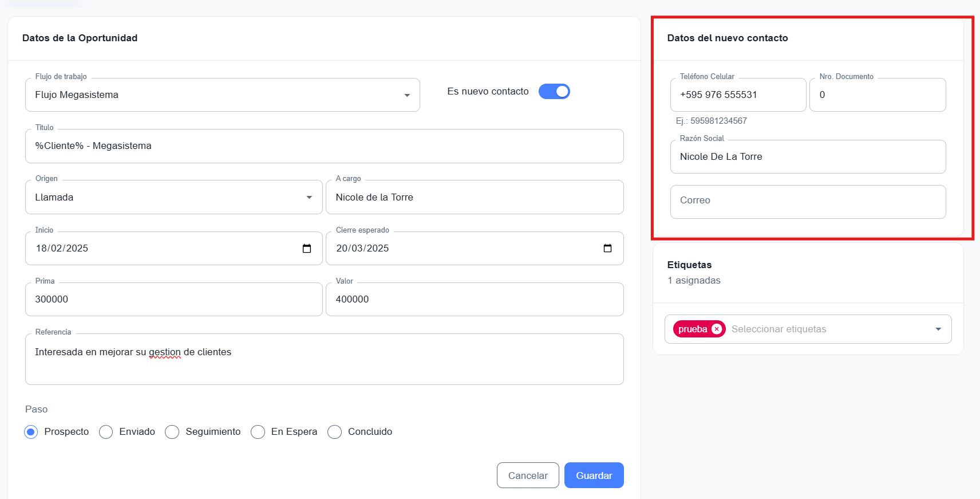Mark the step as En Espera
Viewport: 980px width, 499px height.
click(x=258, y=432)
